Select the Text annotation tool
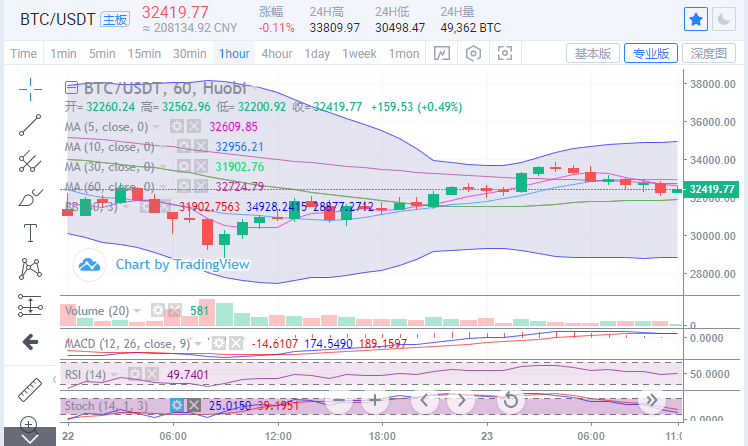 point(30,233)
